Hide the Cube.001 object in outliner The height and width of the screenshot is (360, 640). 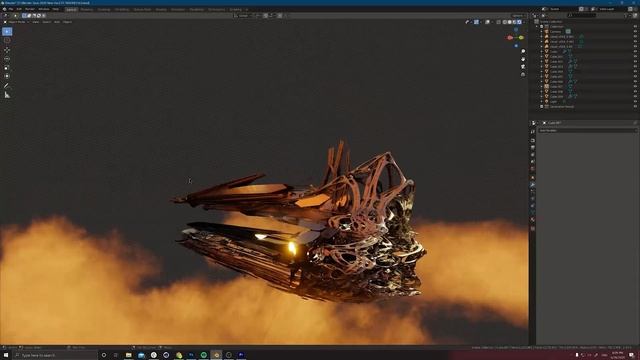(x=635, y=56)
